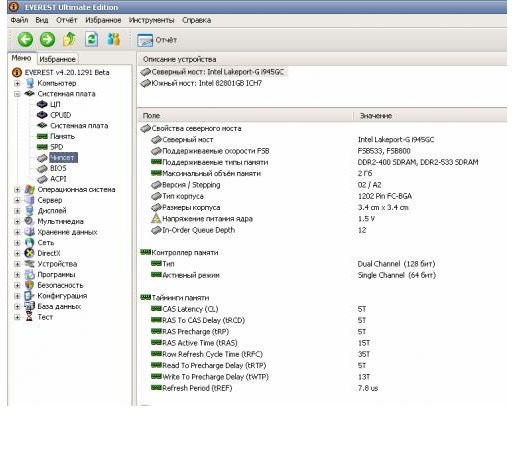Select the EVEREST v4.20.1291 Beta root item
This screenshot has height=458, width=522.
67,72
